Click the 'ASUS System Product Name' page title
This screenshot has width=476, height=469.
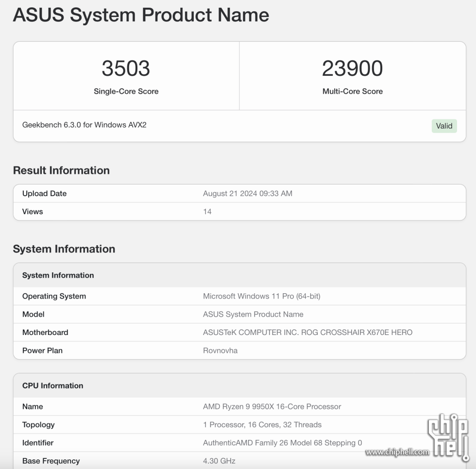pos(141,15)
